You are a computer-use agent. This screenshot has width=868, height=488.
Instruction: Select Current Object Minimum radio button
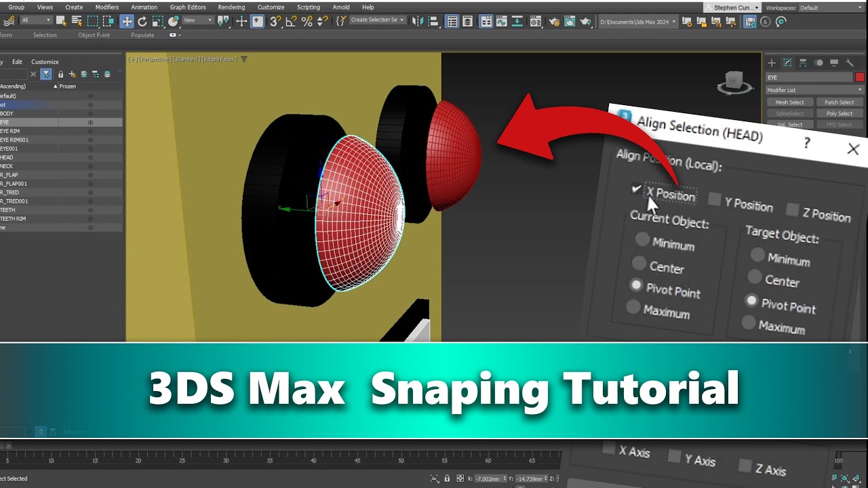(642, 239)
